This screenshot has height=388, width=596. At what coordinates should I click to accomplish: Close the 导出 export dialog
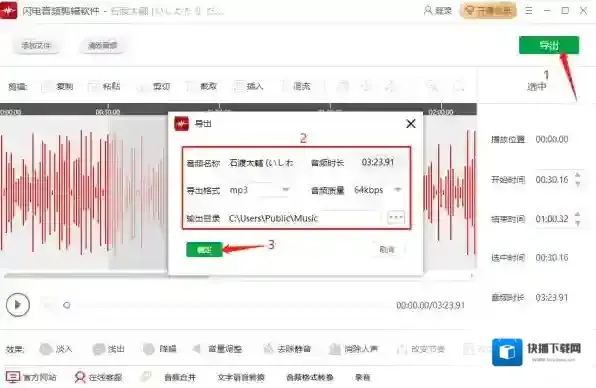pos(411,124)
